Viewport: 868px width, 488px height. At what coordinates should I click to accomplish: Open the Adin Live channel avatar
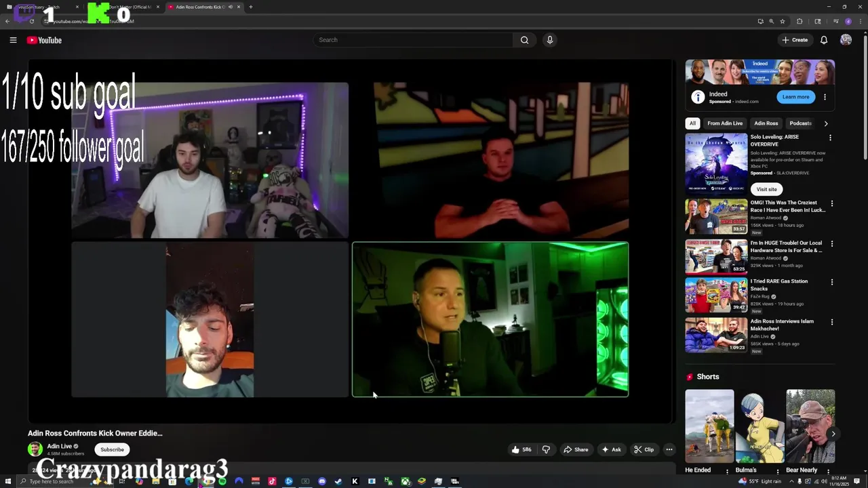(35, 449)
